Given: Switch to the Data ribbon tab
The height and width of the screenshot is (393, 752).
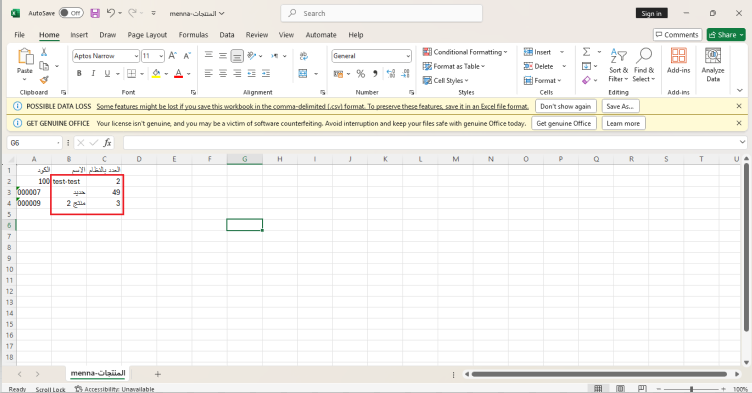Looking at the screenshot, I should click(x=227, y=35).
